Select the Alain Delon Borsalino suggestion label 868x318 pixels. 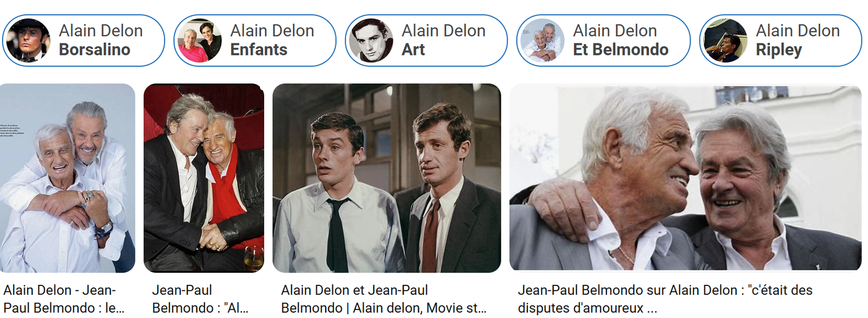click(101, 40)
